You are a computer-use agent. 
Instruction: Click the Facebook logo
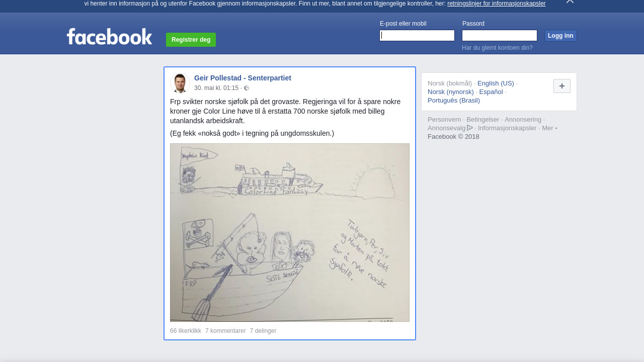109,36
